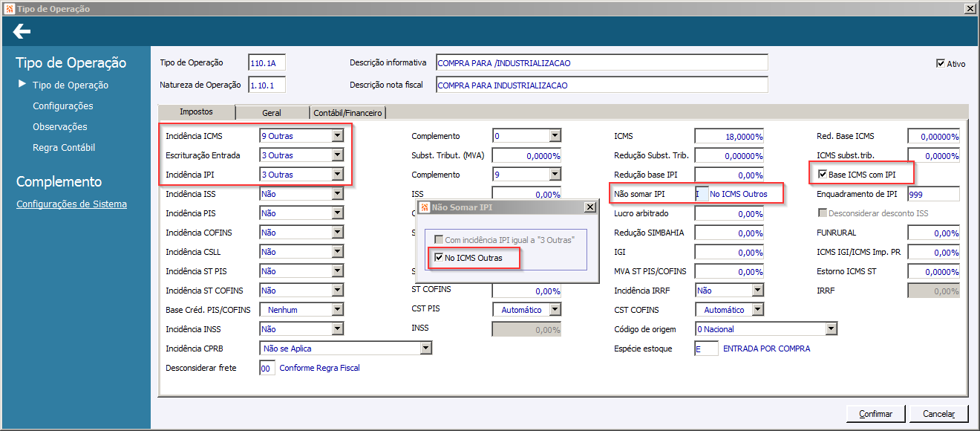Toggle the No ICMS Outras checkbox
The width and height of the screenshot is (980, 431).
(x=439, y=258)
